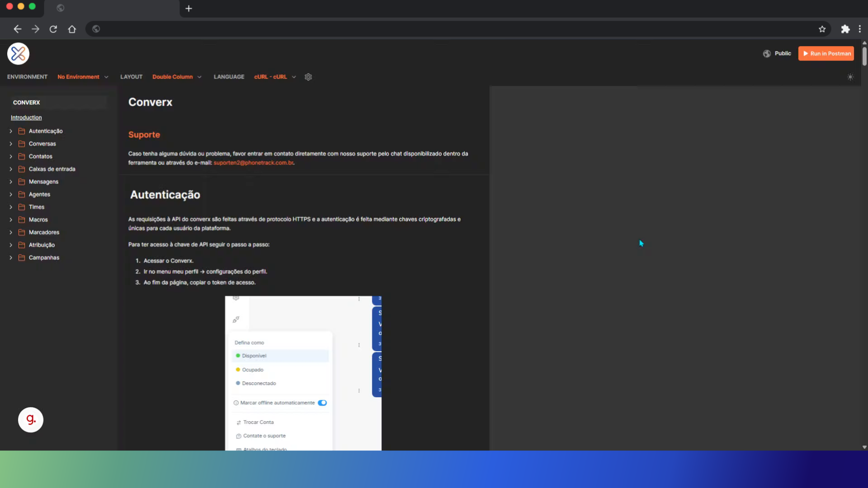This screenshot has height=488, width=868.
Task: Expand Marcadores section chevron
Action: (11, 232)
